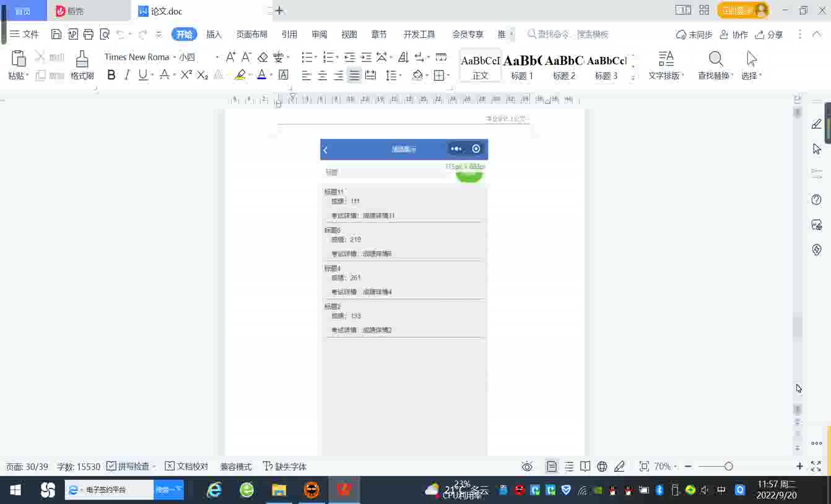Open Internet Explorer from the taskbar
The width and height of the screenshot is (831, 504).
click(x=214, y=490)
